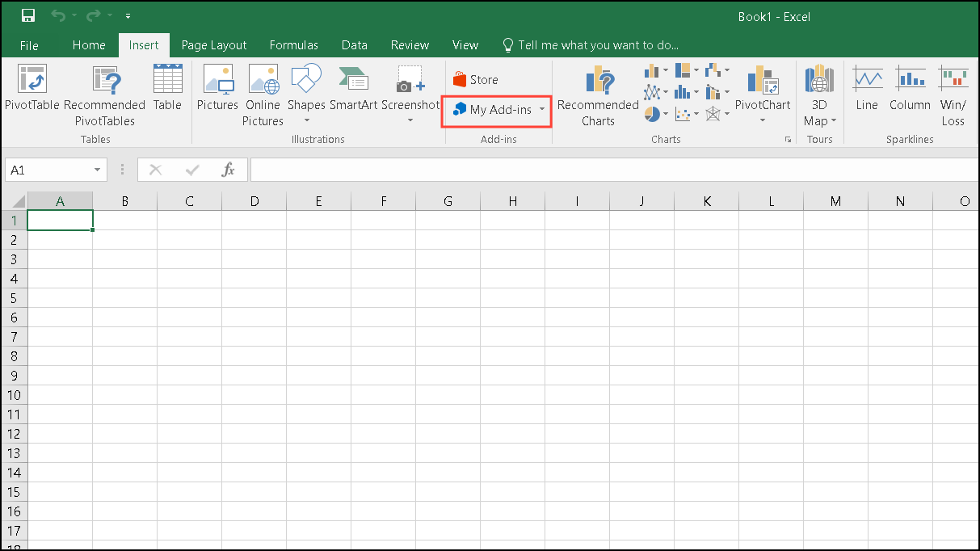Viewport: 980px width, 551px height.
Task: Insert a Column sparkline
Action: tap(911, 87)
